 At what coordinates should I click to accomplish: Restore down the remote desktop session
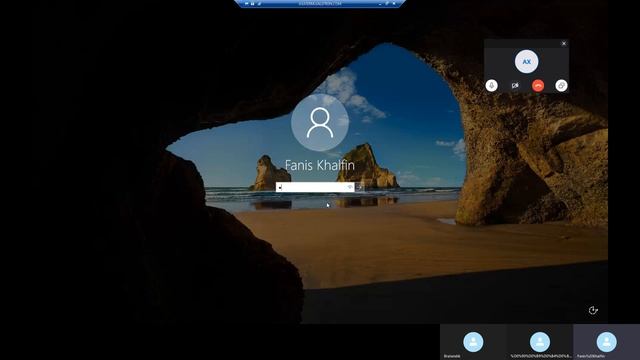tap(387, 4)
